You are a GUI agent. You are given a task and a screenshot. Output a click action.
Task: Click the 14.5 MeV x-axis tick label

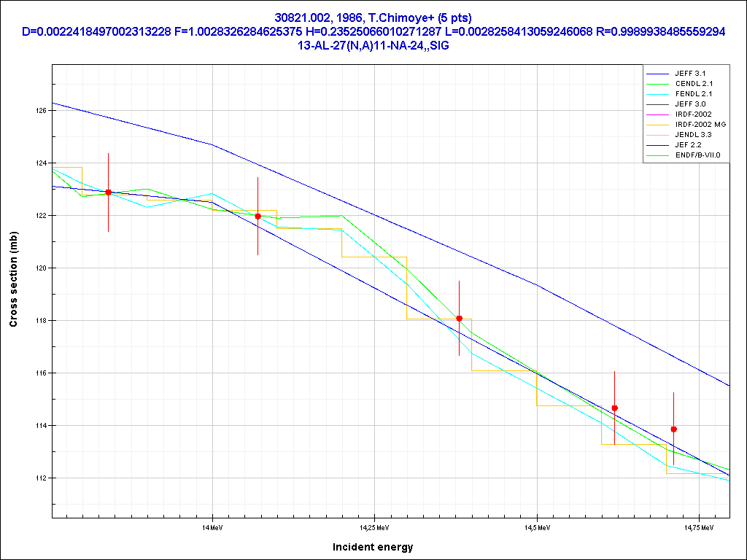(536, 526)
